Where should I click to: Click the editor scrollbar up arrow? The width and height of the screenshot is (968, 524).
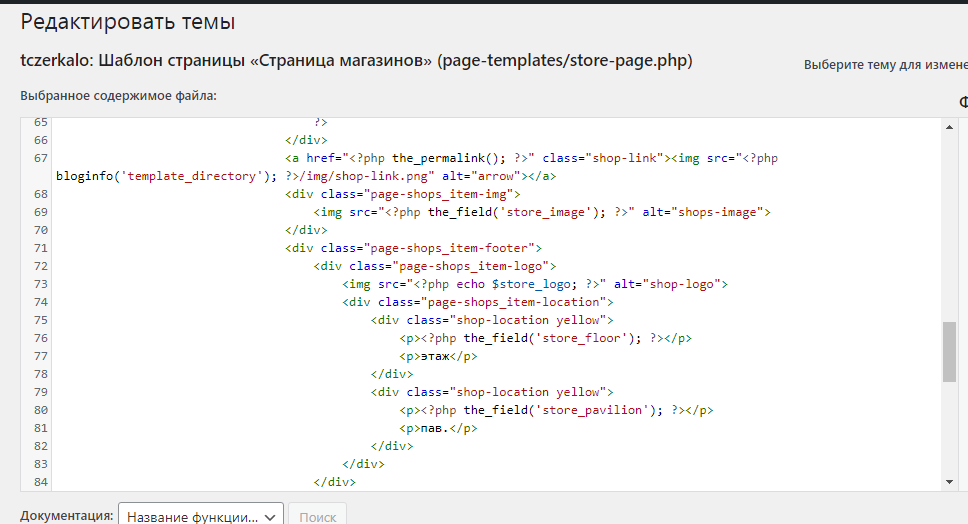949,126
